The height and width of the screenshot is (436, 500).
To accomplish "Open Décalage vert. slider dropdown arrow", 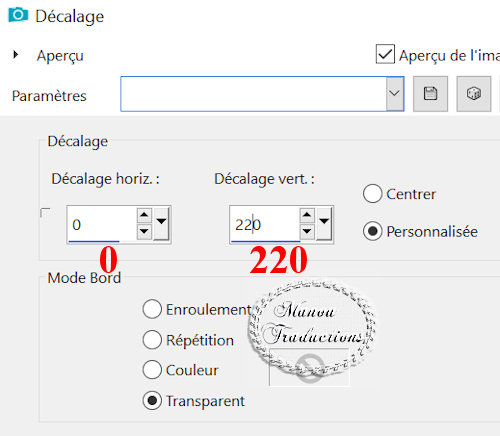I will (324, 223).
